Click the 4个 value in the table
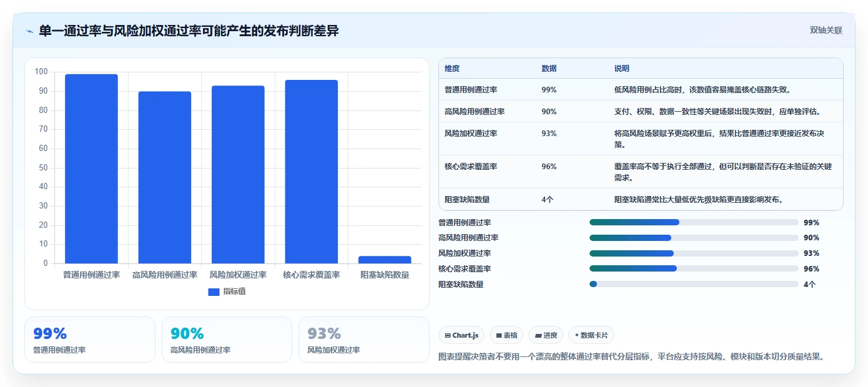This screenshot has height=387, width=868. (548, 200)
